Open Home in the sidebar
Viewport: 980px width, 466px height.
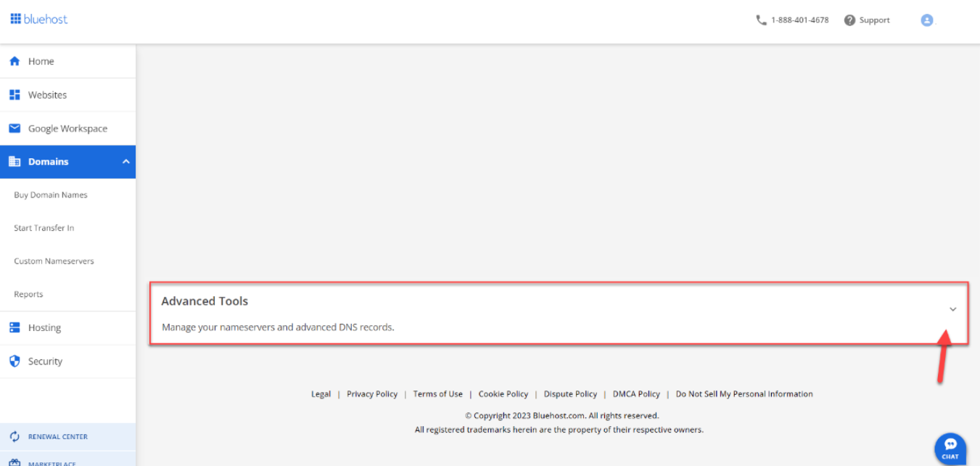67,61
